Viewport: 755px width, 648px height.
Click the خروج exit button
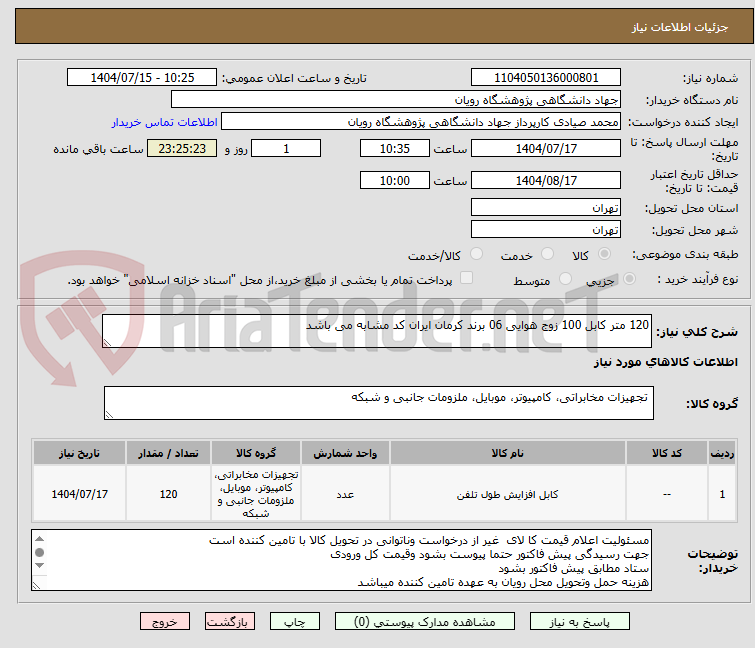coord(165,622)
